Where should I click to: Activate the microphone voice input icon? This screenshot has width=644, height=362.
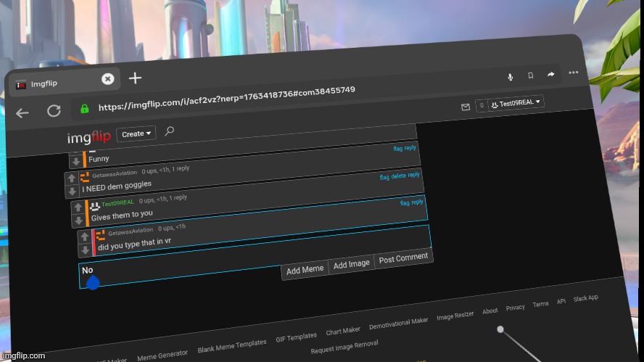click(510, 76)
